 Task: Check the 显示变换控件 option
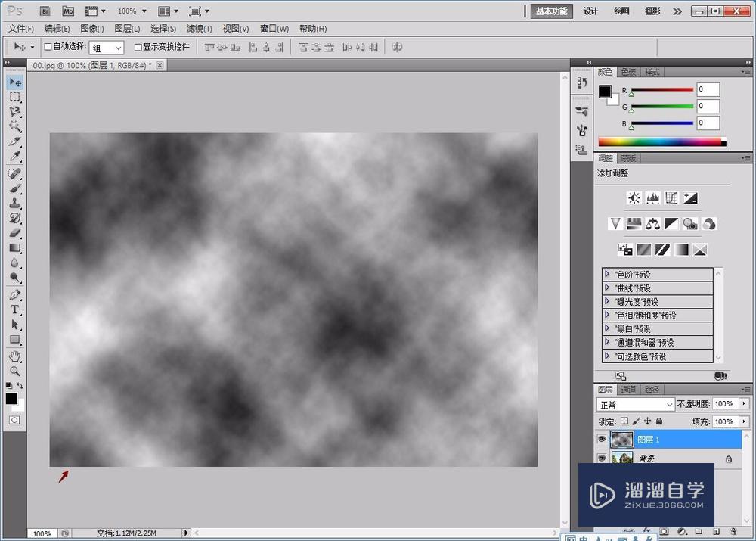[138, 47]
